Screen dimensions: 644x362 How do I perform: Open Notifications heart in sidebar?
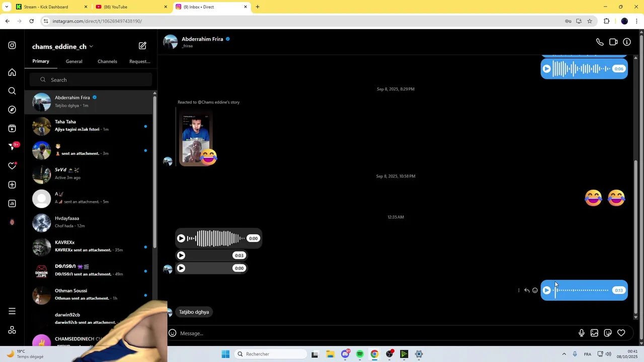(x=12, y=166)
